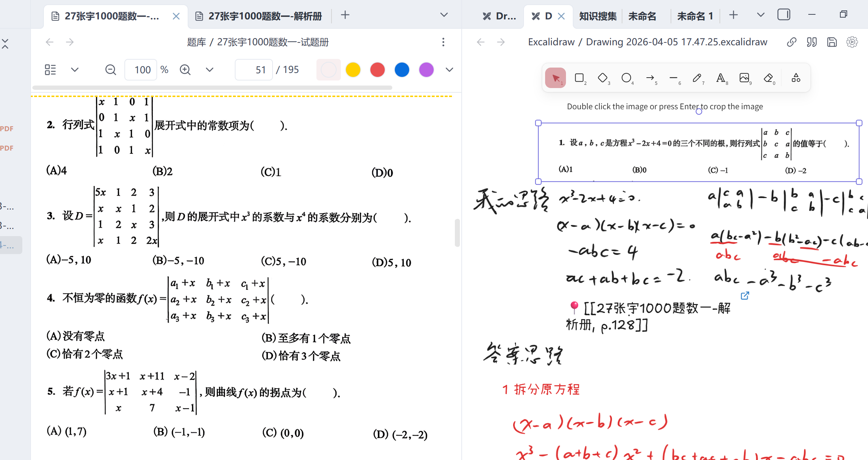This screenshot has height=460, width=868.
Task: Expand more highlight colors chevron
Action: pos(449,70)
